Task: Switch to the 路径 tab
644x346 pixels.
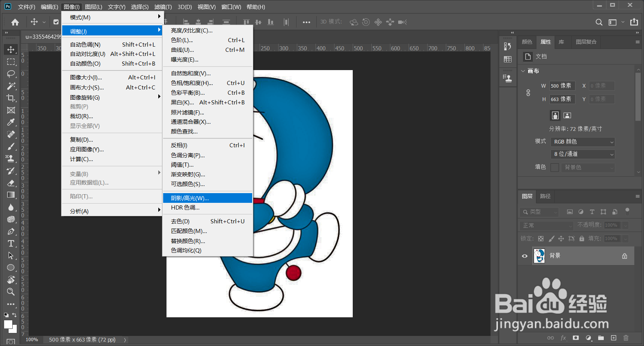Action: pyautogui.click(x=545, y=196)
